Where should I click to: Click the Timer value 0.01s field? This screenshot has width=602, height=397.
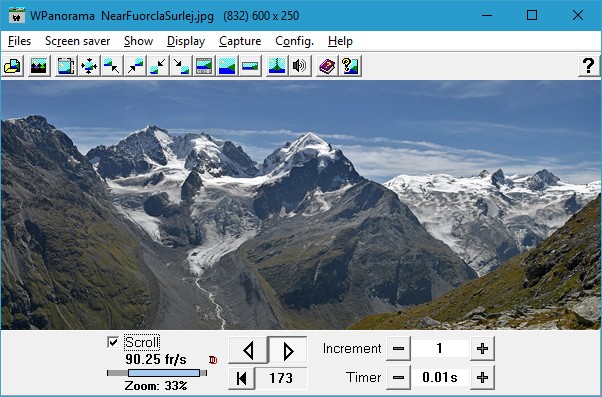pyautogui.click(x=440, y=378)
